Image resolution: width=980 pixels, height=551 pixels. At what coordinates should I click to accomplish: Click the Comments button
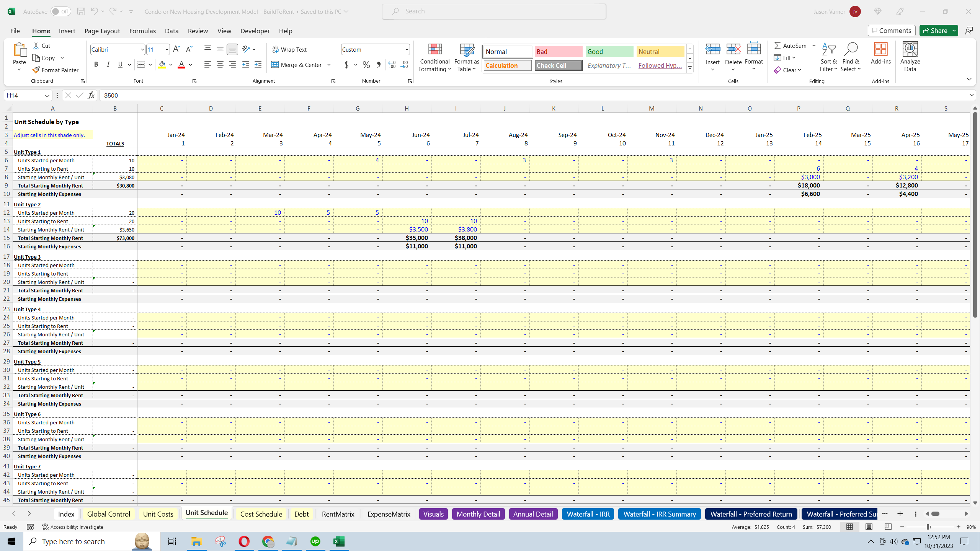pyautogui.click(x=892, y=31)
